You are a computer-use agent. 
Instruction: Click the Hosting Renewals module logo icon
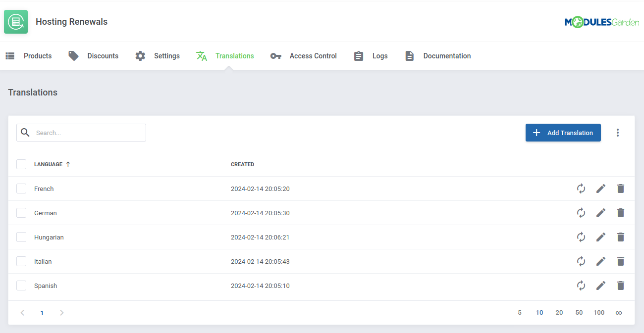(x=16, y=22)
